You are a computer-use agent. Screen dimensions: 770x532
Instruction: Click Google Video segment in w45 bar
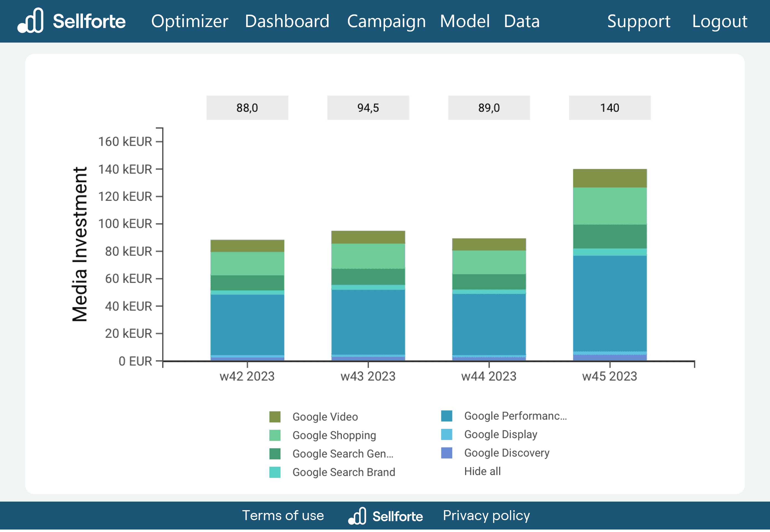pos(610,178)
